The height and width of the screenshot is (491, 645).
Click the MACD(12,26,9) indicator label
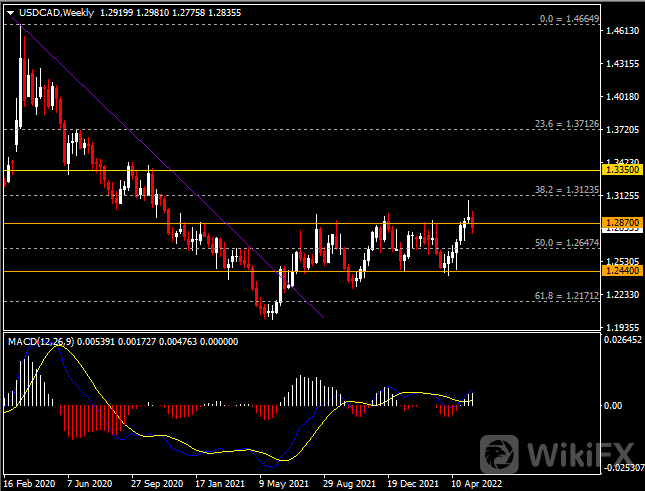[42, 341]
